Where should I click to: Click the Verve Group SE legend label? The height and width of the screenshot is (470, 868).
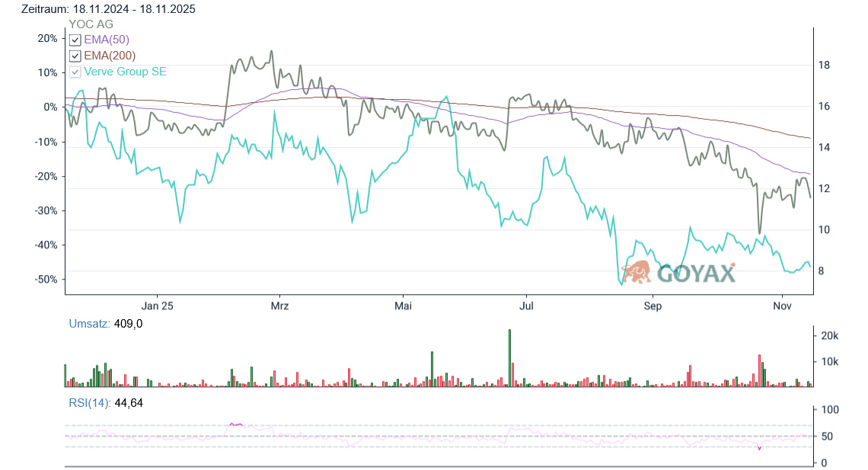pos(125,72)
